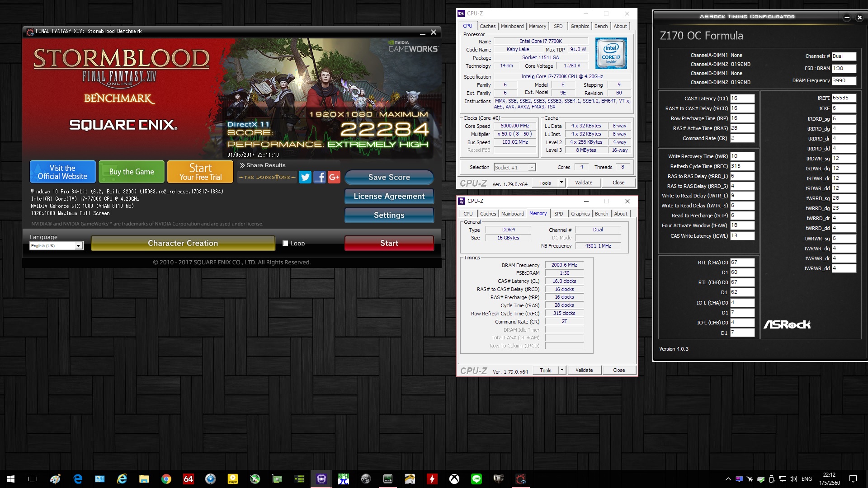This screenshot has width=868, height=488.
Task: Share results on Twitter
Action: tap(305, 177)
